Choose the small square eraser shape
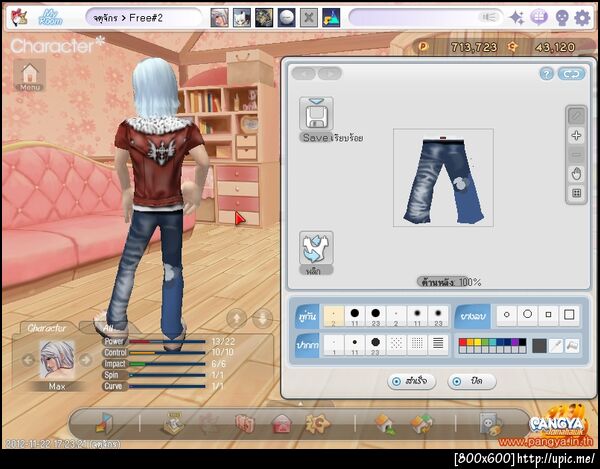Screen dimensions: 600x469 [548, 315]
